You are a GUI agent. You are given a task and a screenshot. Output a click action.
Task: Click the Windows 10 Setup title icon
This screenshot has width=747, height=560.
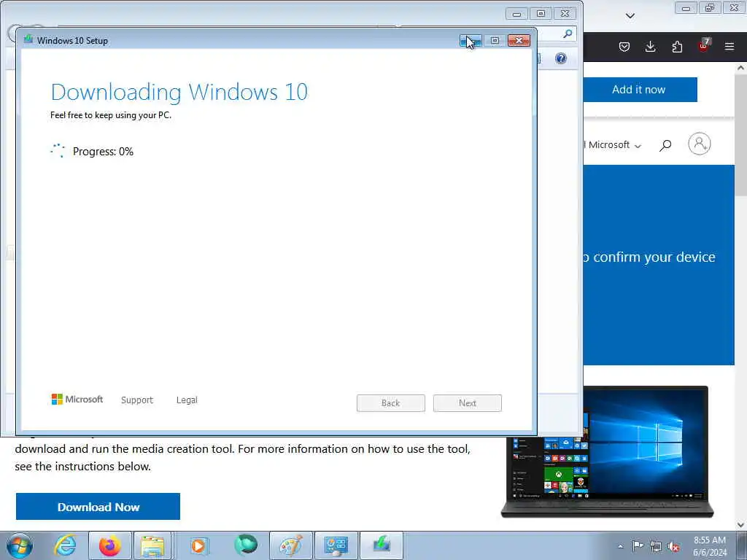[28, 39]
